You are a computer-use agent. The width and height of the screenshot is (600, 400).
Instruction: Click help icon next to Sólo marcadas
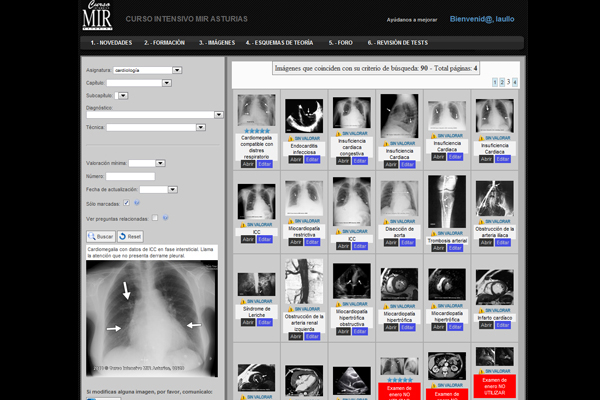tap(137, 203)
